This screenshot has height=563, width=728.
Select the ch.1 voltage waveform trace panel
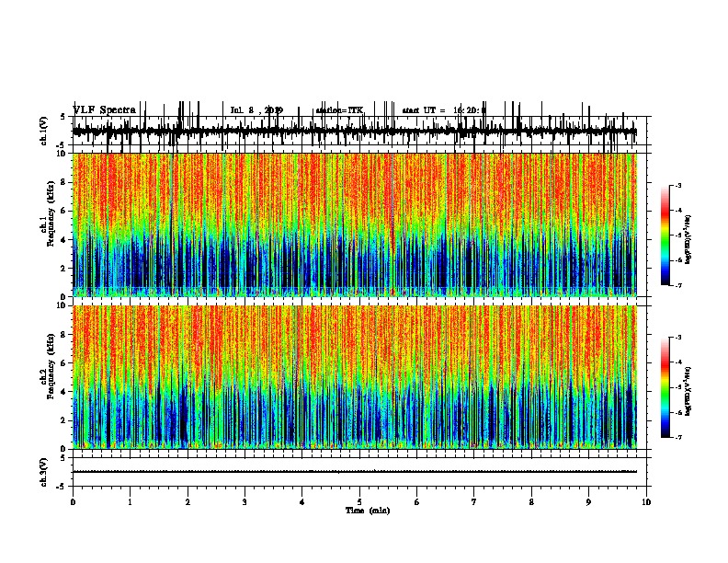(359, 131)
